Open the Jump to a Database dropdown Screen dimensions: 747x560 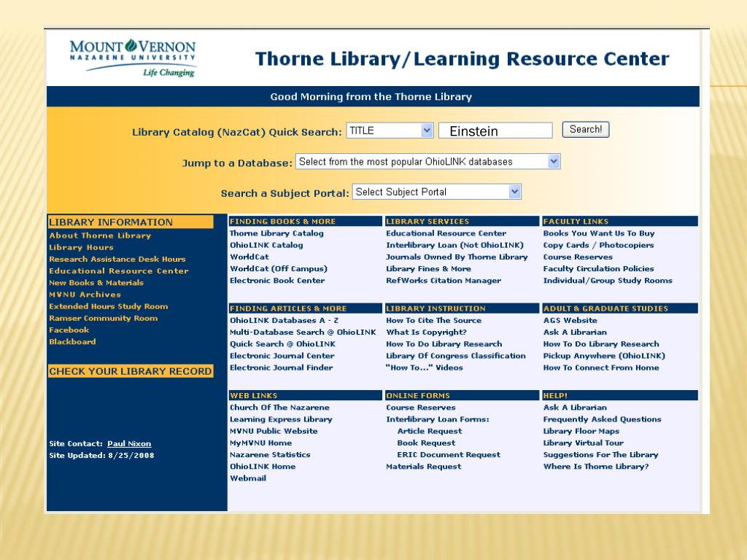pos(427,161)
